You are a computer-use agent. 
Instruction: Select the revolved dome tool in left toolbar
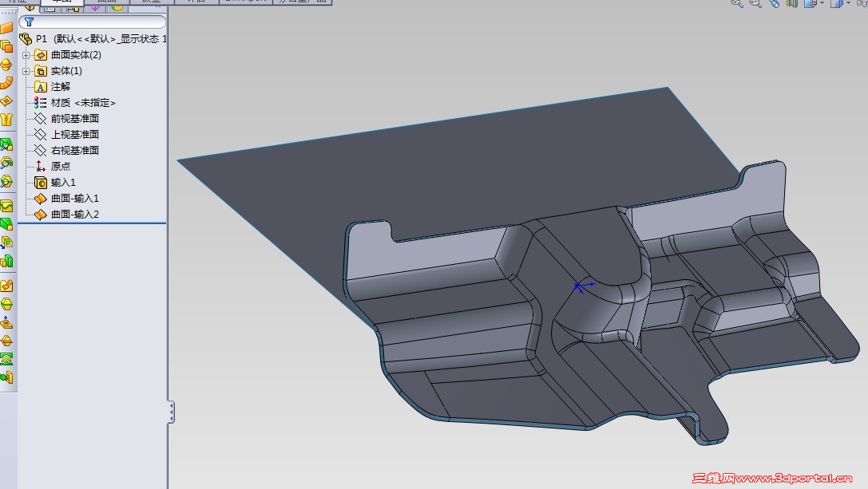coord(6,65)
